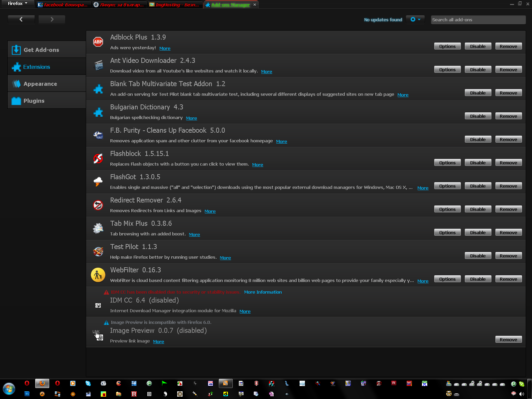Image resolution: width=532 pixels, height=399 pixels.
Task: Click the Tab Mix Plus icon
Action: click(98, 228)
